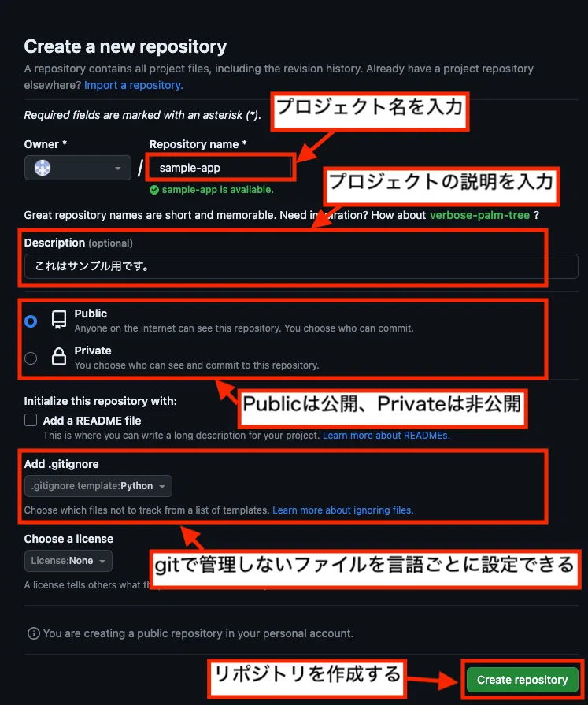Open Learn more about READMEs link
The height and width of the screenshot is (705, 588).
coord(386,436)
